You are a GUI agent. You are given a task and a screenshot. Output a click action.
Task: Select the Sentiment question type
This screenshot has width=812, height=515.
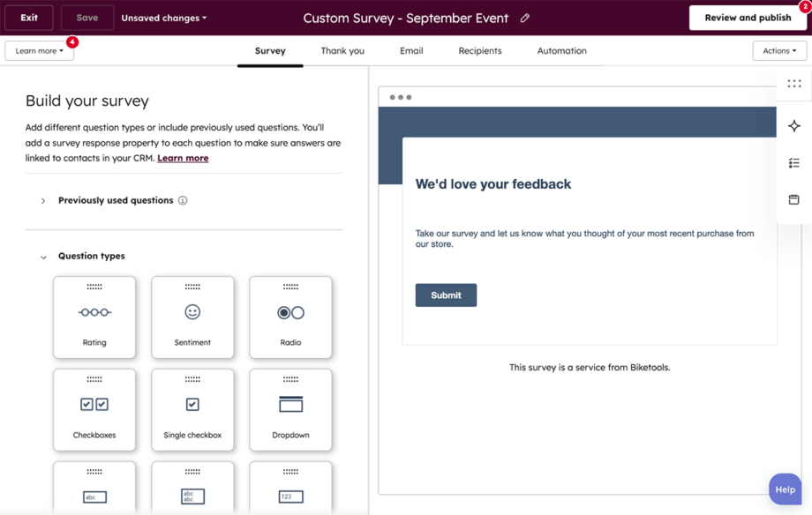[x=192, y=317]
